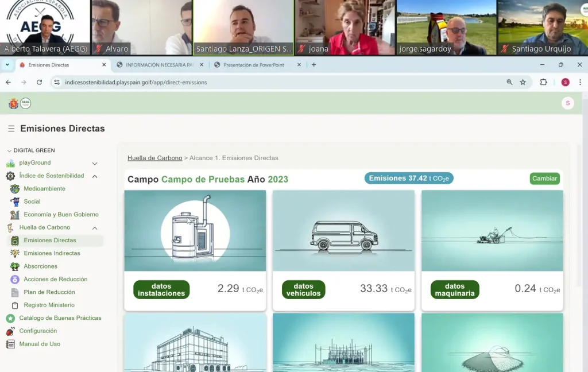The image size is (588, 372).
Task: Collapse the Huella de Carbono chevron
Action: [95, 228]
